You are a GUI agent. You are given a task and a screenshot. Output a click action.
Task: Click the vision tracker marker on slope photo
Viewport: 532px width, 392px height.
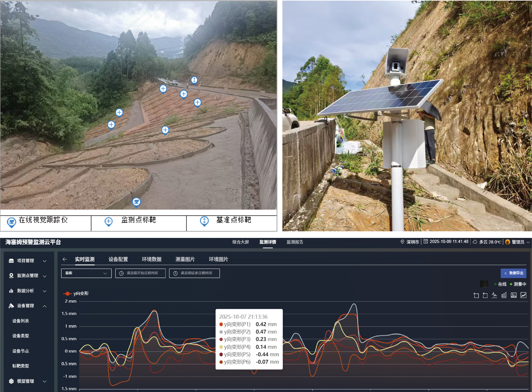click(x=136, y=202)
